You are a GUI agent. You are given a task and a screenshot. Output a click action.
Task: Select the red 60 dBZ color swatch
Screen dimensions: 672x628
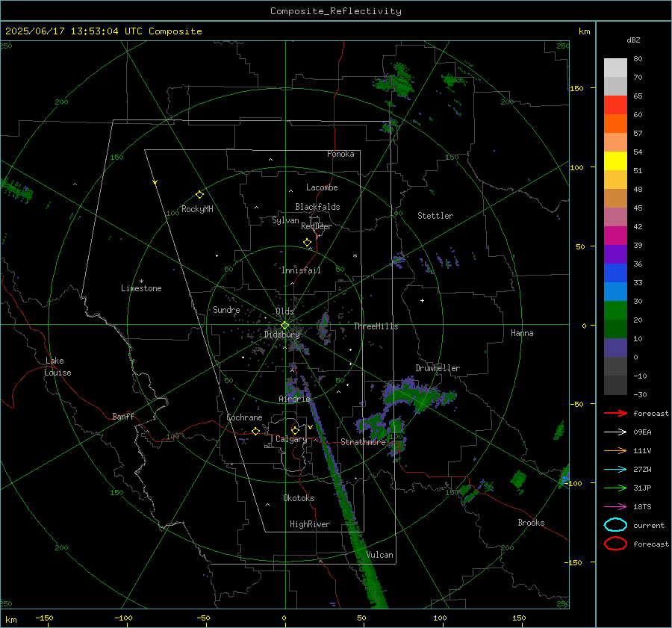click(615, 105)
